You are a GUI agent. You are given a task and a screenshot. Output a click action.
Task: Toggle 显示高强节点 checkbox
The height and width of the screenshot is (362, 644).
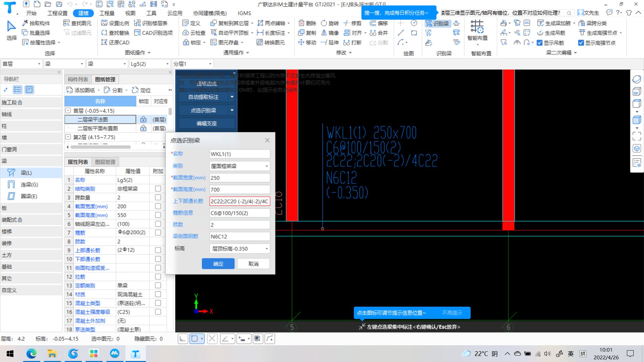tap(581, 43)
